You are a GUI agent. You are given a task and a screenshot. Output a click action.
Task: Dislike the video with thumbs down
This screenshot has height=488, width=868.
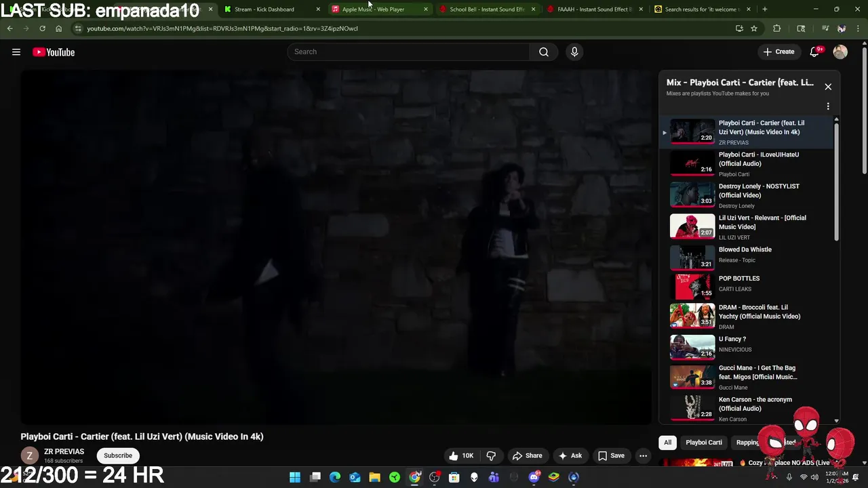click(x=492, y=455)
